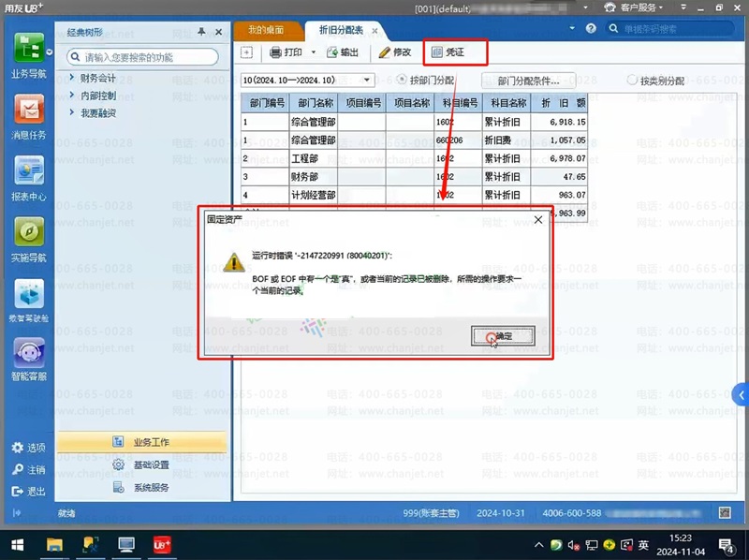Open dropdown arrow left of help icon
The width and height of the screenshot is (749, 560).
click(572, 28)
